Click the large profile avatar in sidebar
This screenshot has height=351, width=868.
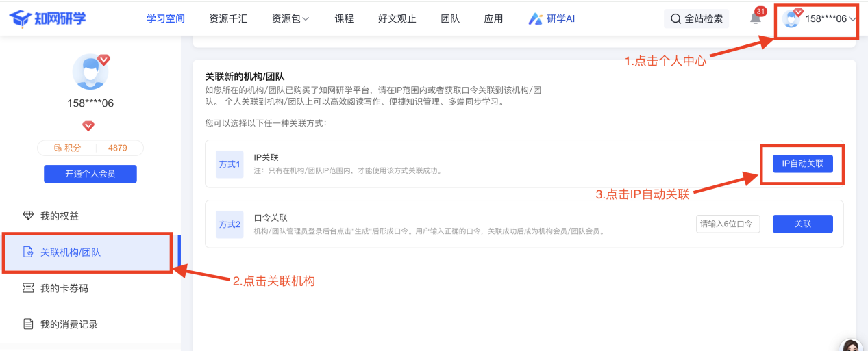pos(90,73)
